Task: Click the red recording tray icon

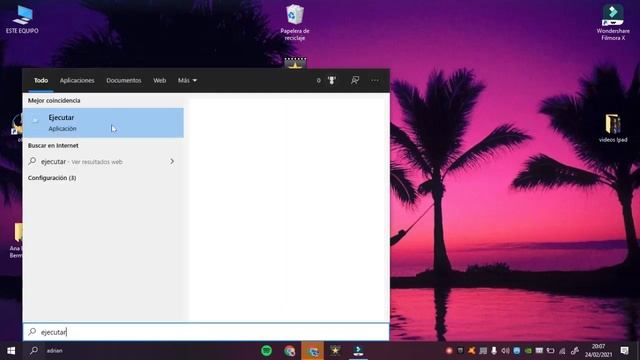Action: click(x=449, y=351)
